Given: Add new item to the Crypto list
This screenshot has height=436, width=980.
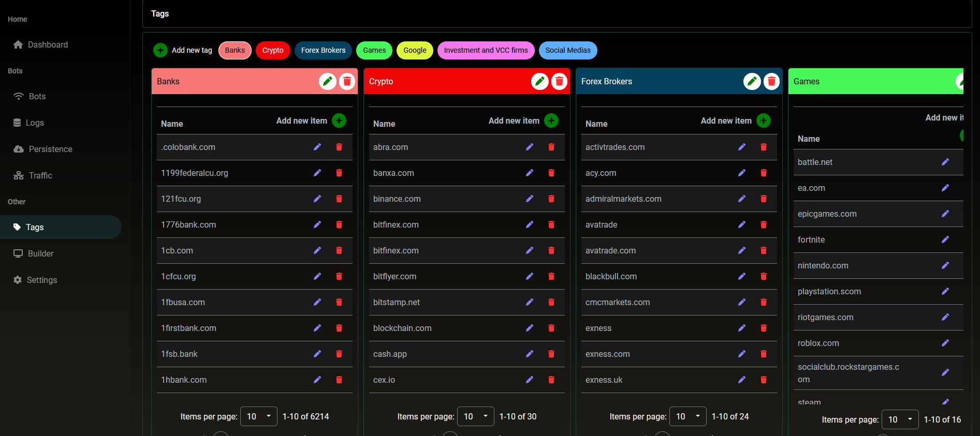Looking at the screenshot, I should pos(551,121).
